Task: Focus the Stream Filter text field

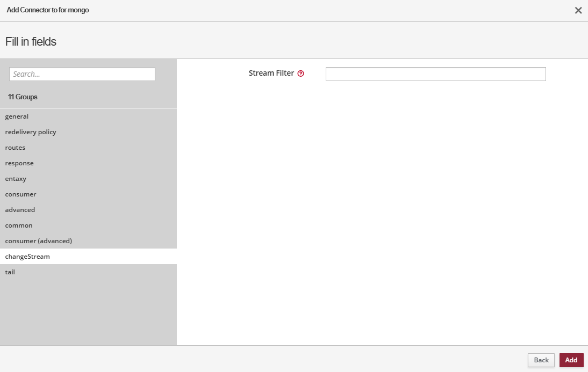Action: (435, 74)
